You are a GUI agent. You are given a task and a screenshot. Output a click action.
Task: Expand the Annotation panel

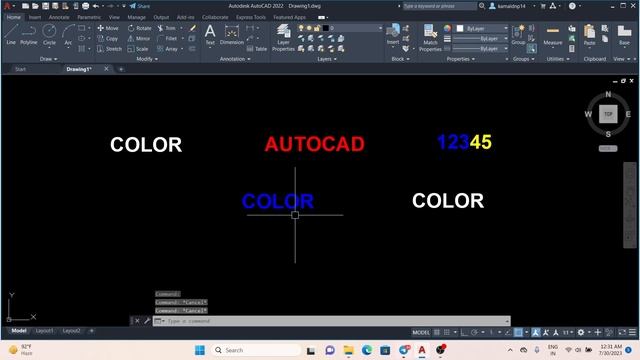click(235, 59)
